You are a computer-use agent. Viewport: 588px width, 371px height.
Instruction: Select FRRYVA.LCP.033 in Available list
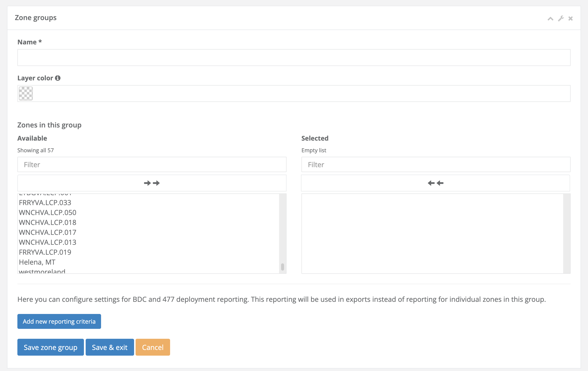coord(45,203)
